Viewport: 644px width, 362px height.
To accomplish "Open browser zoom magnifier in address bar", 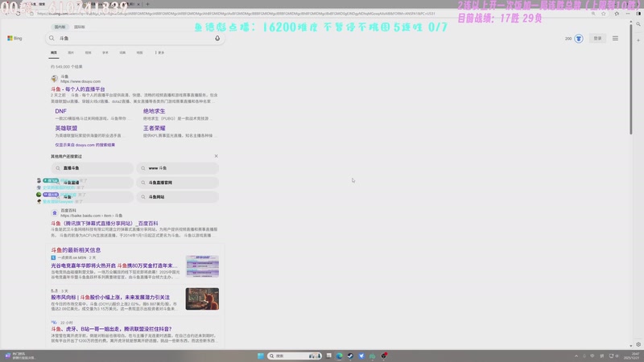I will coord(593,14).
